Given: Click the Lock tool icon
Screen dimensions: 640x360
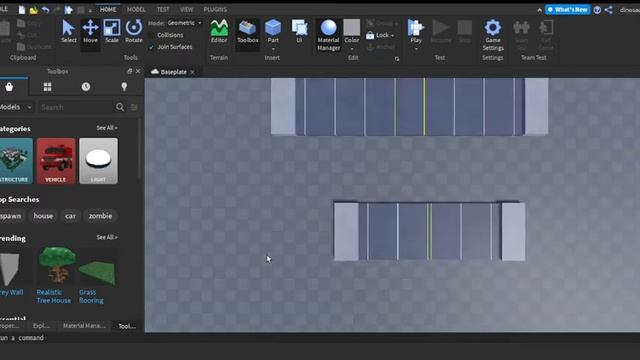Looking at the screenshot, I should point(370,35).
